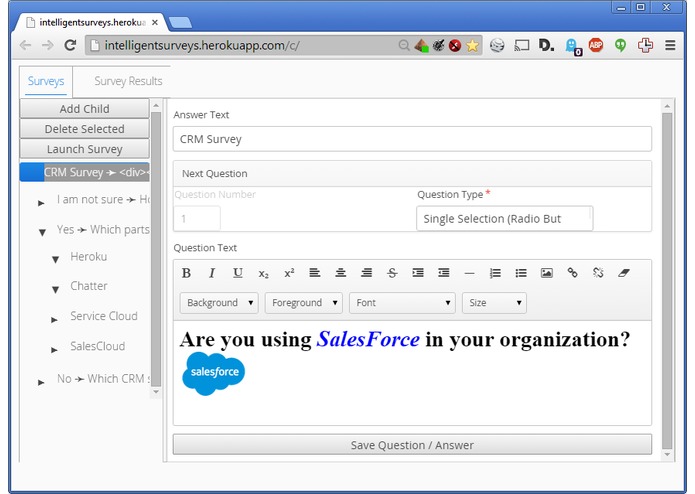Switch to the Survey Results tab
Viewport: 695px width, 494px height.
(x=128, y=81)
